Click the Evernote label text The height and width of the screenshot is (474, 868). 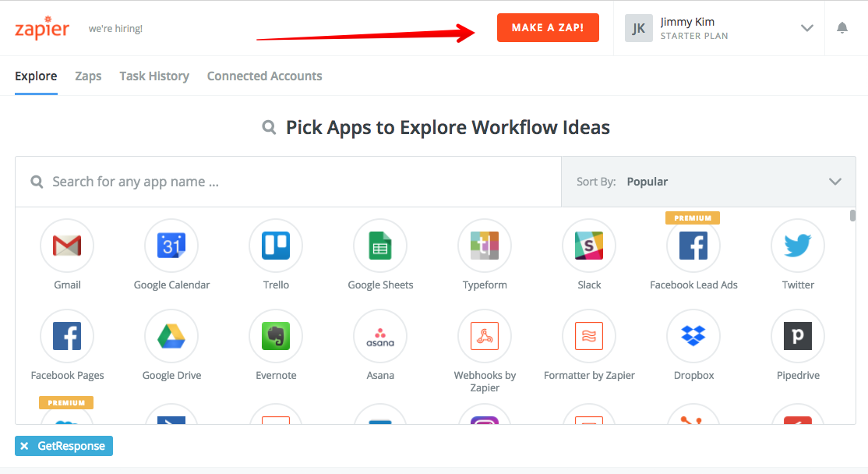point(276,376)
